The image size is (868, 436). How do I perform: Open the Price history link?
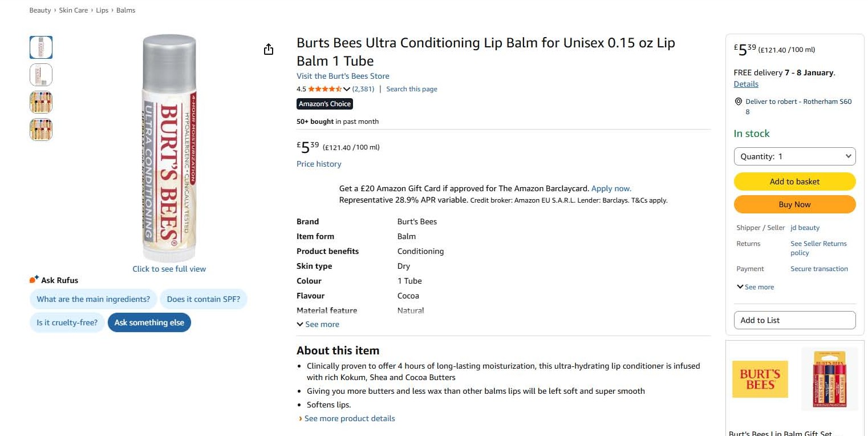[319, 164]
